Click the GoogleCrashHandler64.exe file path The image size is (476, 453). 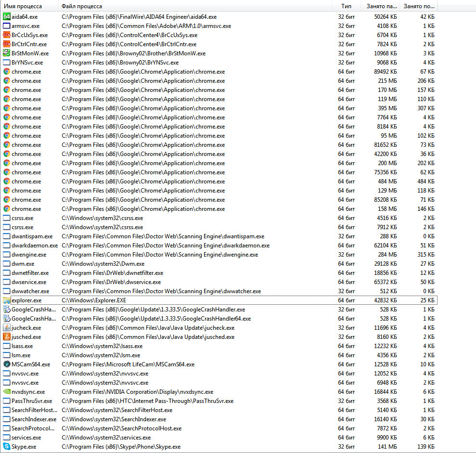click(x=156, y=319)
